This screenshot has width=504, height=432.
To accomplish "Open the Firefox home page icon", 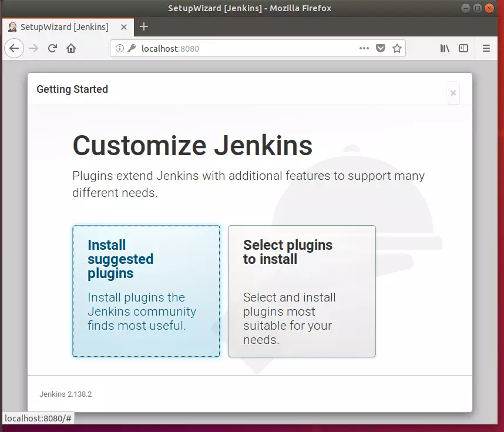I will click(71, 49).
